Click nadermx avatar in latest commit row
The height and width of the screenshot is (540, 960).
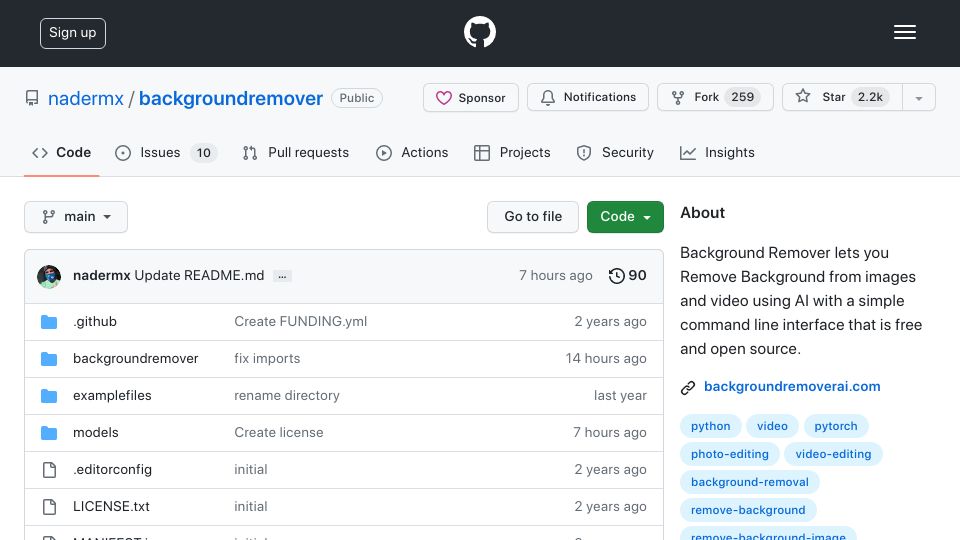tap(49, 276)
